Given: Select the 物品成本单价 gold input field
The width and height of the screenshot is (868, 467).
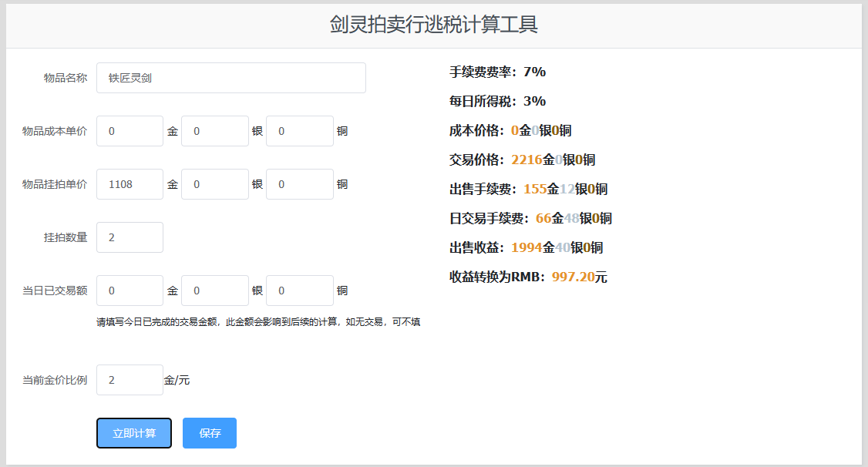Looking at the screenshot, I should click(x=130, y=130).
